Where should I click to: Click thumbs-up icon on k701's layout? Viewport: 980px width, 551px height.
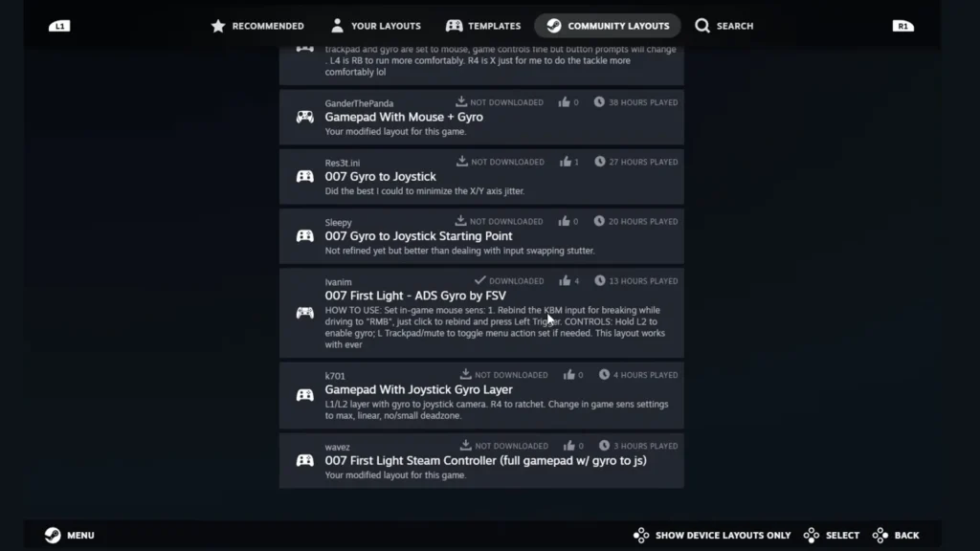click(x=568, y=374)
